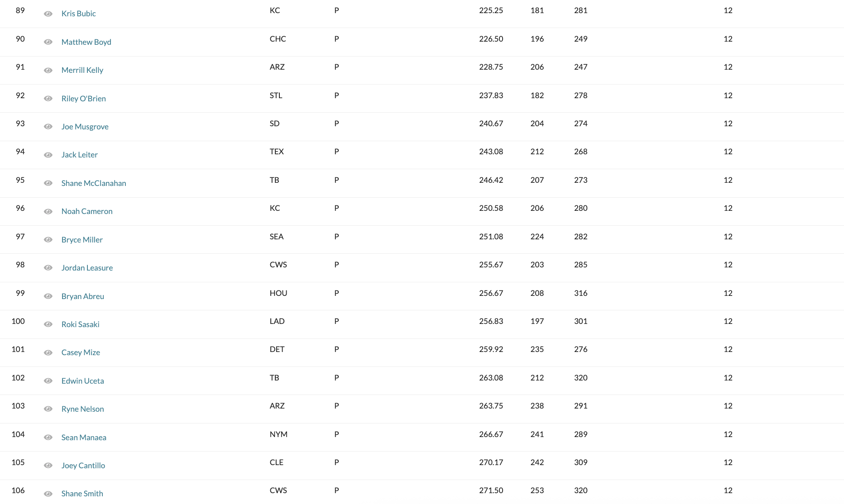Click the Shane Smith name link

[82, 494]
